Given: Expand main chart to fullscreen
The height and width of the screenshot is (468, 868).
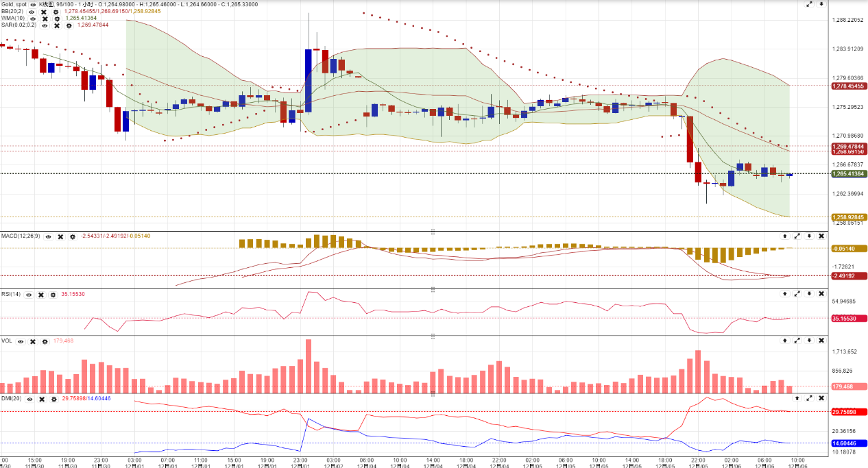Looking at the screenshot, I should [x=809, y=4].
